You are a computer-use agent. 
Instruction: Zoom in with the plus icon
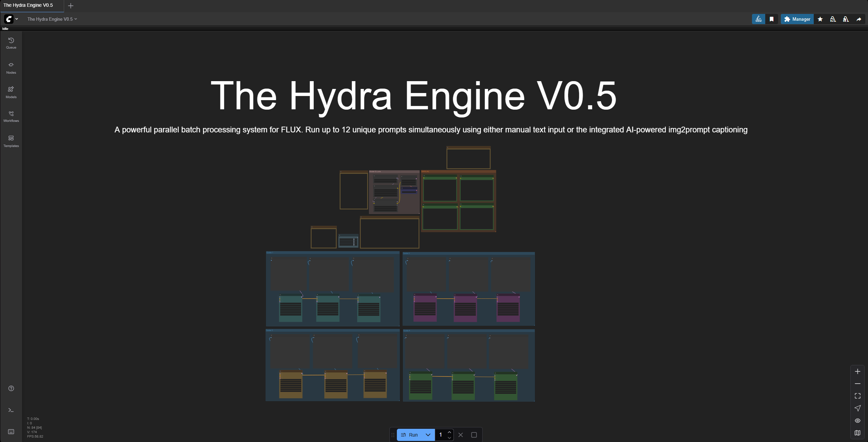[857, 371]
